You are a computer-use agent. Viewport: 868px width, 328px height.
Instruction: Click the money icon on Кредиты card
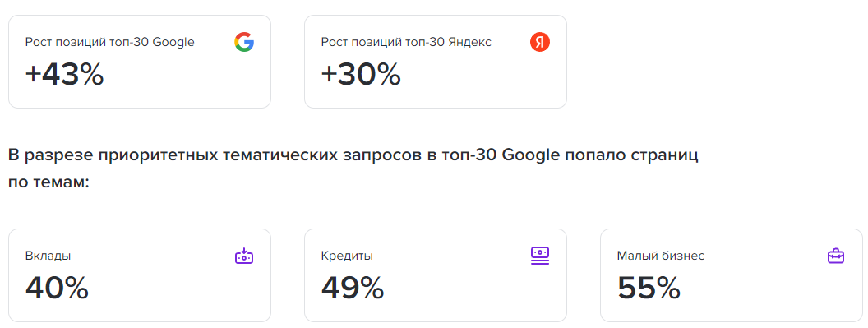click(x=540, y=256)
